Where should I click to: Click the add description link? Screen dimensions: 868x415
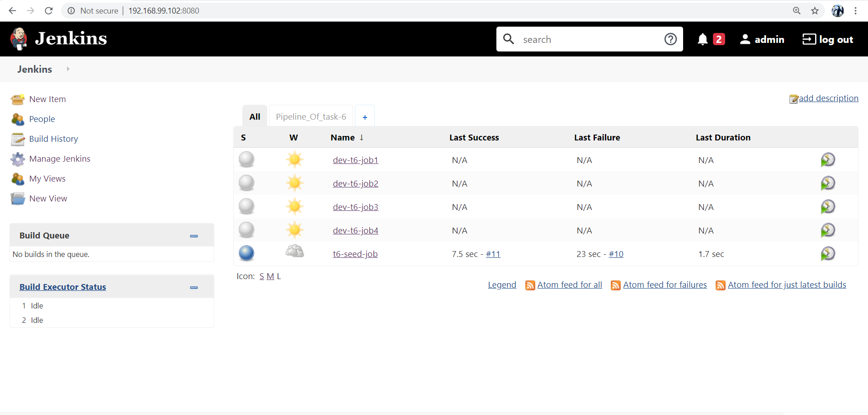coord(828,98)
